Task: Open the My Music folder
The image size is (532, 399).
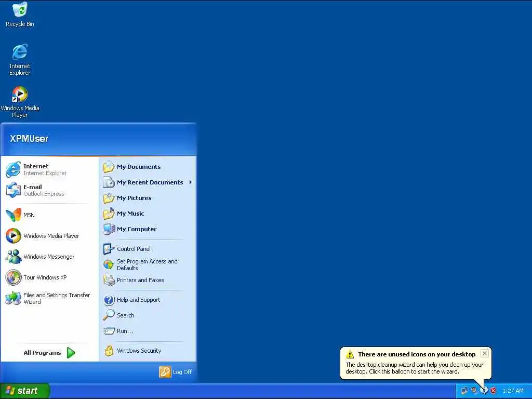Action: coord(148,214)
